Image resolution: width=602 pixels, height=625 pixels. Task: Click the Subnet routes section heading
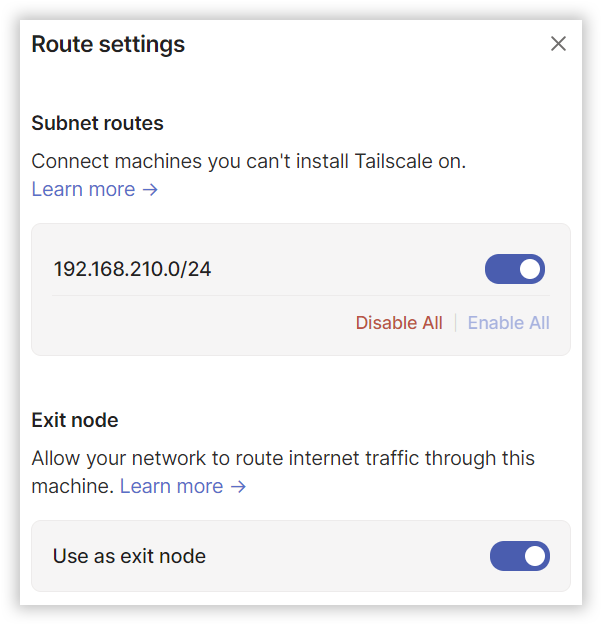(x=97, y=123)
